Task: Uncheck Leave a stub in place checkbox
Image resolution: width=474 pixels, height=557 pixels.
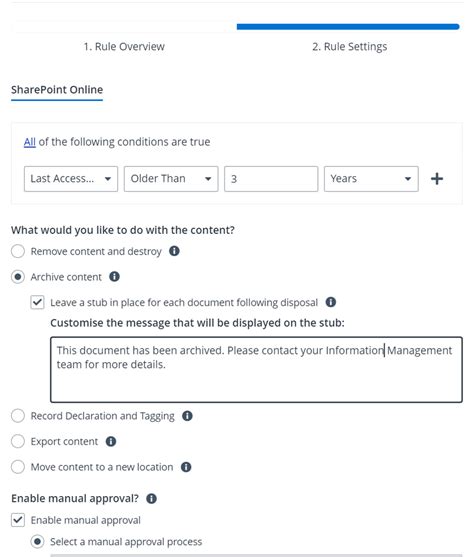Action: coord(37,302)
